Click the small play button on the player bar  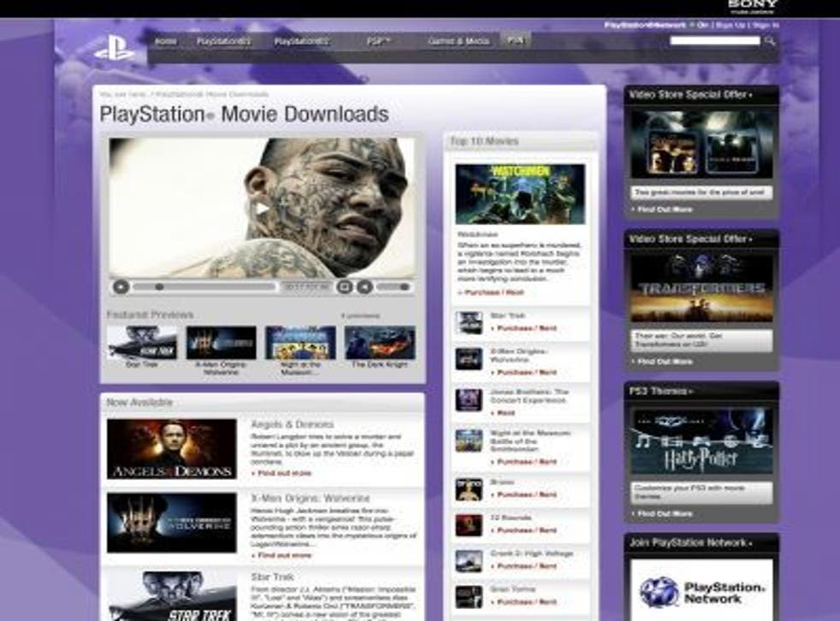pos(121,287)
